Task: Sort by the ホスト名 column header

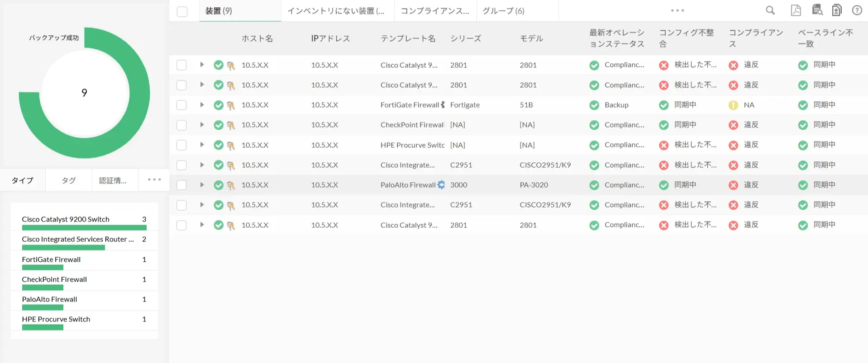Action: tap(257, 38)
